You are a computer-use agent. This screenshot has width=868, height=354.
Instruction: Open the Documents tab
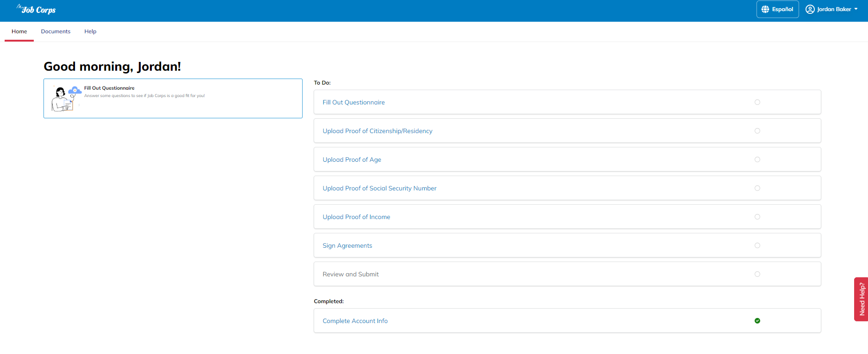(56, 31)
